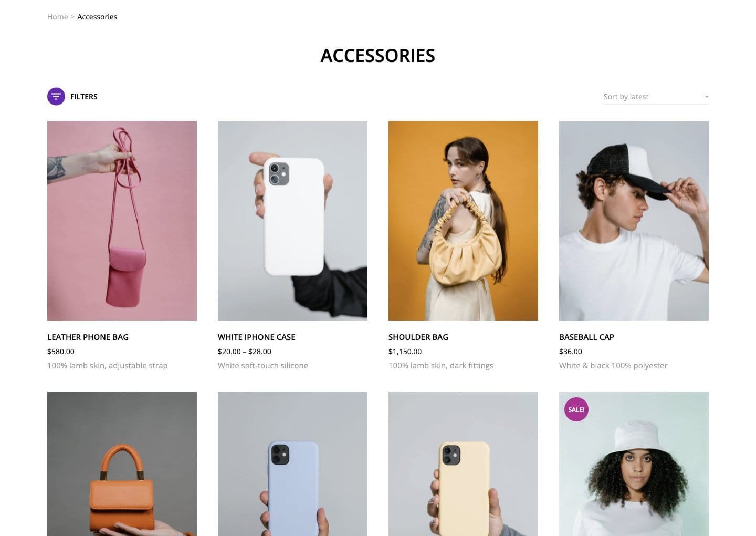The width and height of the screenshot is (756, 536).
Task: Open the blue iPhone case image
Action: pos(292,464)
